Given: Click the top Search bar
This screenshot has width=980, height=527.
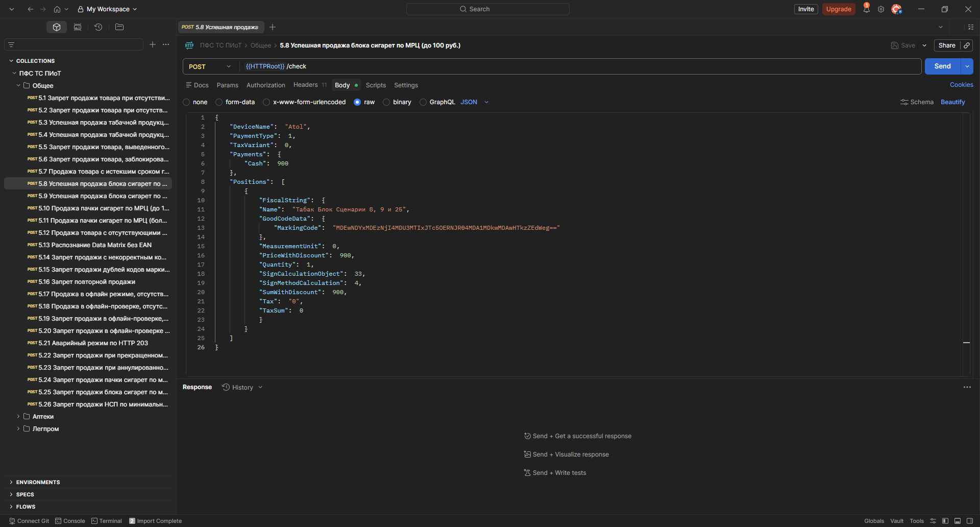Looking at the screenshot, I should [x=487, y=9].
